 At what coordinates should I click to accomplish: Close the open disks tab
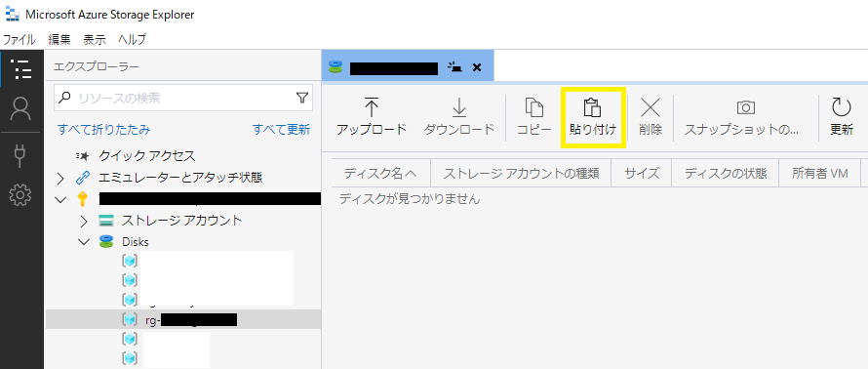[x=477, y=67]
